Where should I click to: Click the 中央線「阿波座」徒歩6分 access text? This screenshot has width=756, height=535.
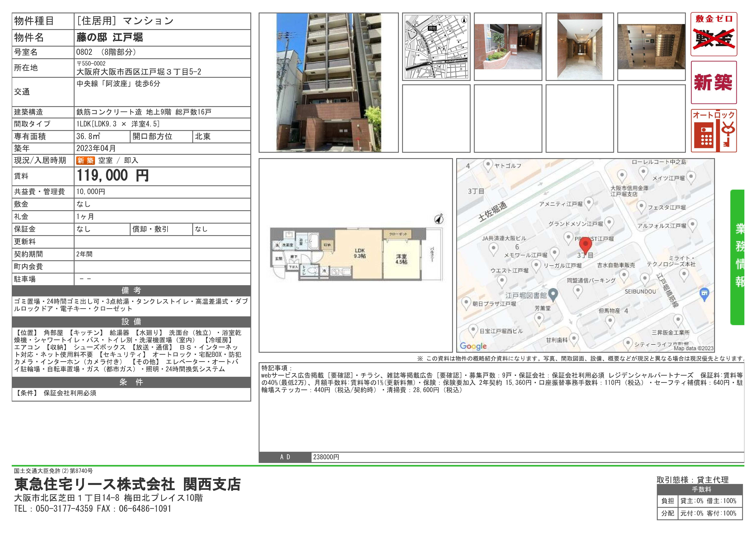pyautogui.click(x=119, y=84)
